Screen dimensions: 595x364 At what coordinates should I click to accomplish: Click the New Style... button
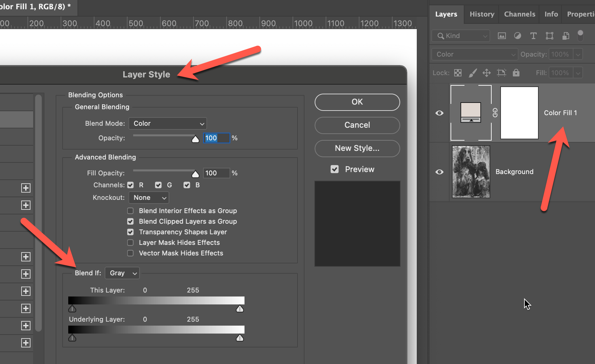[357, 148]
